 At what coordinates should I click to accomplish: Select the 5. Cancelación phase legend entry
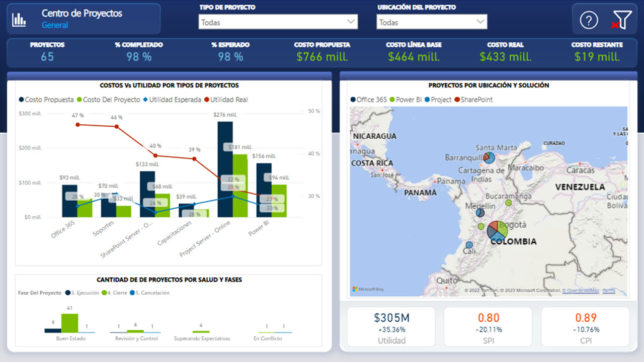click(149, 293)
